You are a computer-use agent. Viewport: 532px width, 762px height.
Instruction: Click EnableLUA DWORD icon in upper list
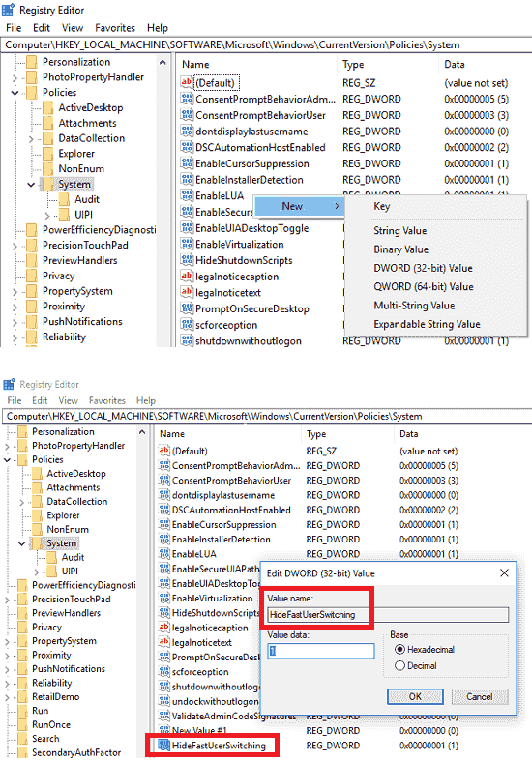[187, 196]
